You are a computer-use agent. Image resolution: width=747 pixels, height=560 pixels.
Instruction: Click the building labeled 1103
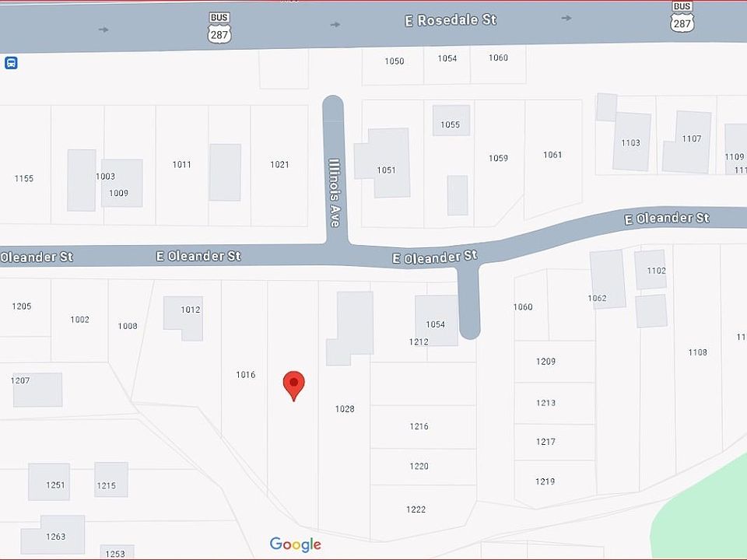point(632,142)
